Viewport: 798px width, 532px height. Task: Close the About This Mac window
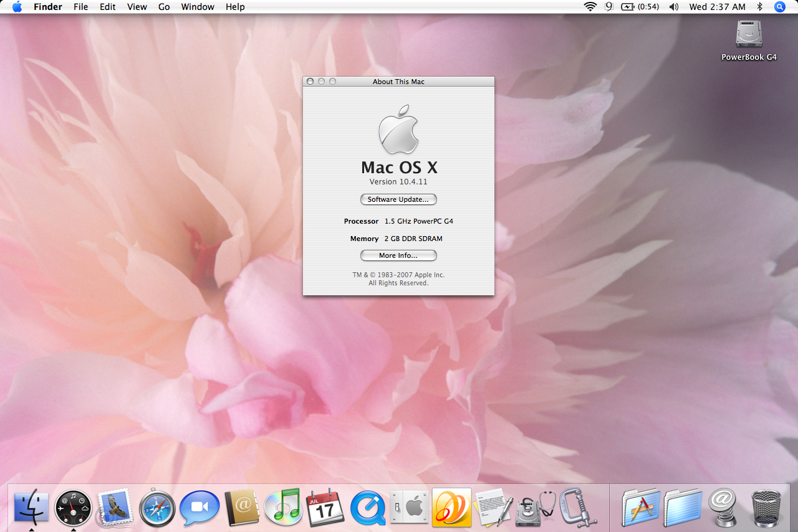click(x=310, y=82)
